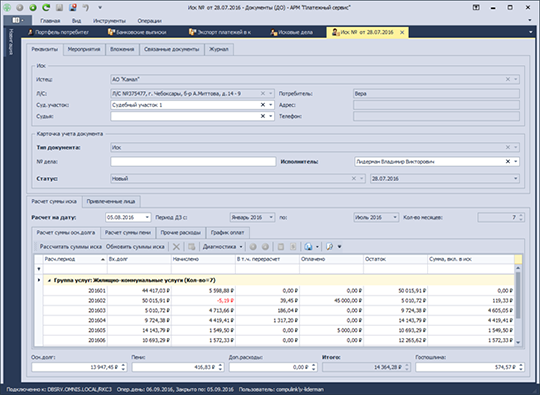
Task: Click the green app logo icon in title bar
Action: pyautogui.click(x=7, y=7)
